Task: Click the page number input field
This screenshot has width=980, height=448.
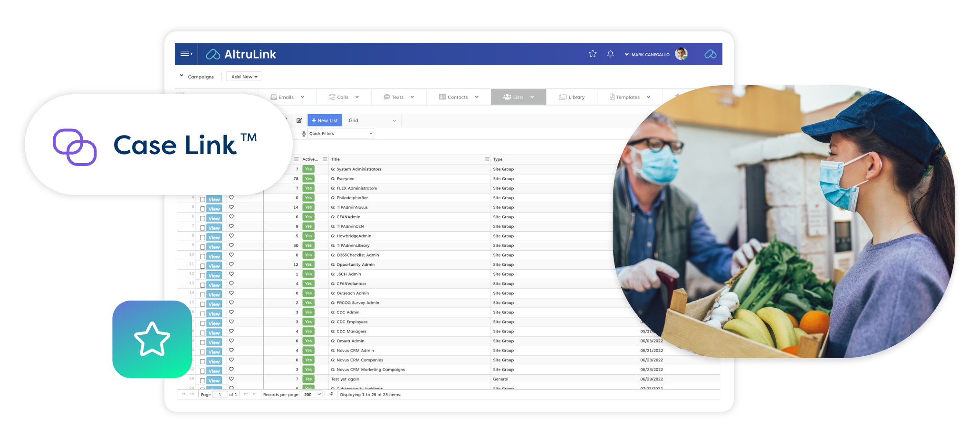Action: pos(220,395)
